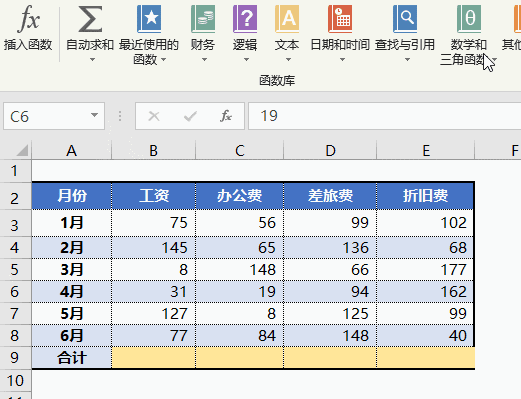
Task: Click the 自动求和 sigma icon
Action: [x=90, y=19]
